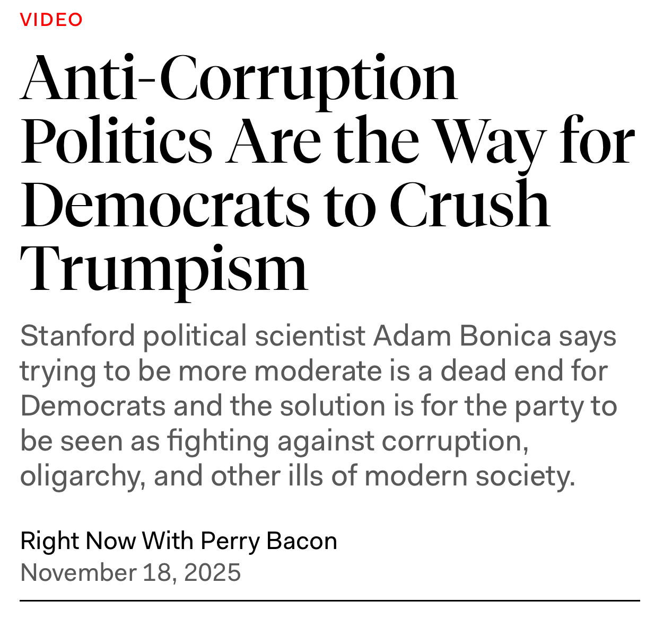This screenshot has width=672, height=619.
Task: Click the phrase modern society in the summary
Action: click(x=469, y=476)
